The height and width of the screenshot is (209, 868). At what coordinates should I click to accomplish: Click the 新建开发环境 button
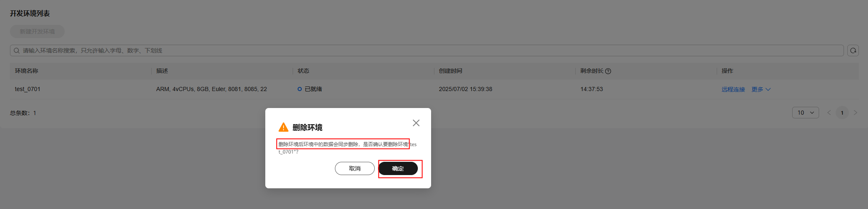pyautogui.click(x=37, y=31)
